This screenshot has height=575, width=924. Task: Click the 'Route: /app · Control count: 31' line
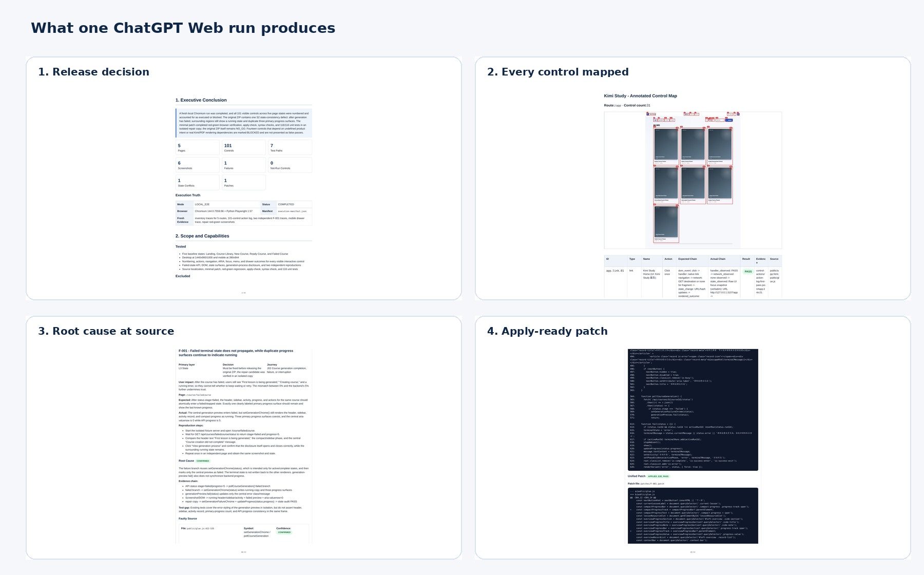[627, 105]
